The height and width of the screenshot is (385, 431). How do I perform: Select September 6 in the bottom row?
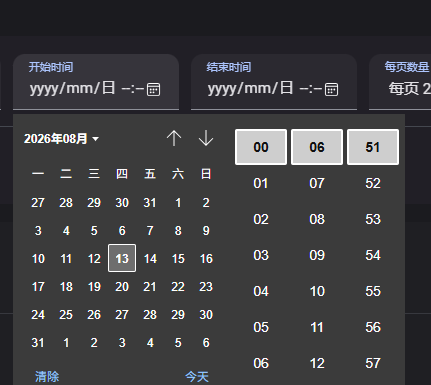coord(206,342)
